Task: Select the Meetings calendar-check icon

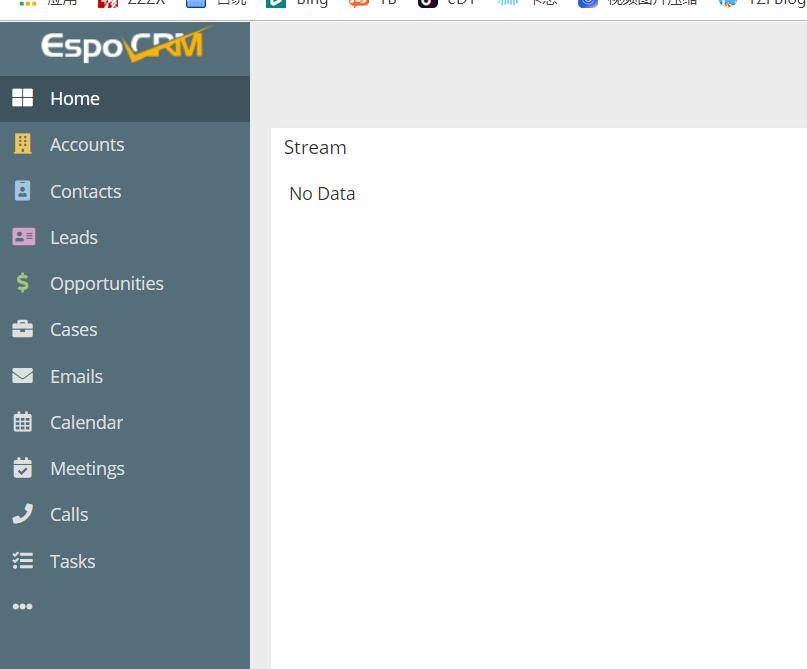Action: tap(22, 468)
